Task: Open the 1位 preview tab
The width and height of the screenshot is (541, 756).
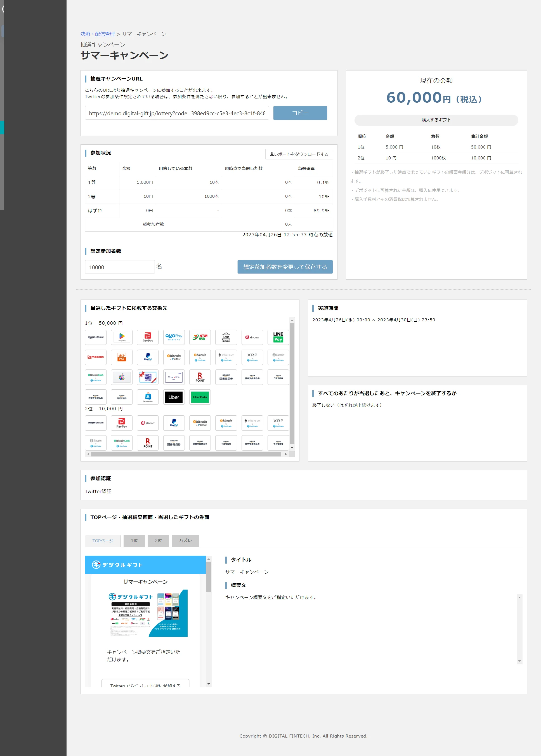Action: 134,541
